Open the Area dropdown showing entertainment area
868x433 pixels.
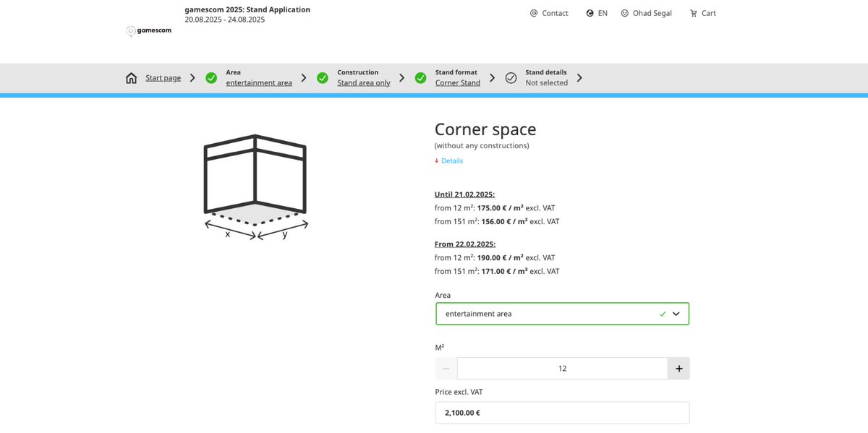point(562,314)
